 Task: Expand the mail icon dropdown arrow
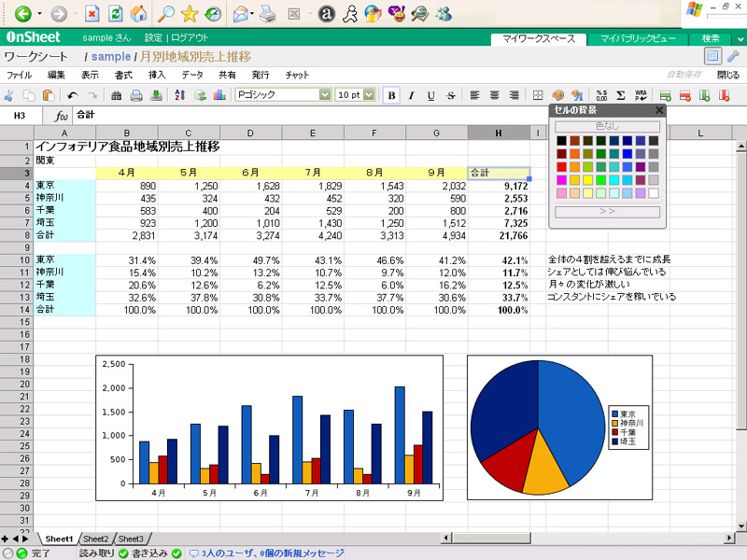pyautogui.click(x=252, y=14)
